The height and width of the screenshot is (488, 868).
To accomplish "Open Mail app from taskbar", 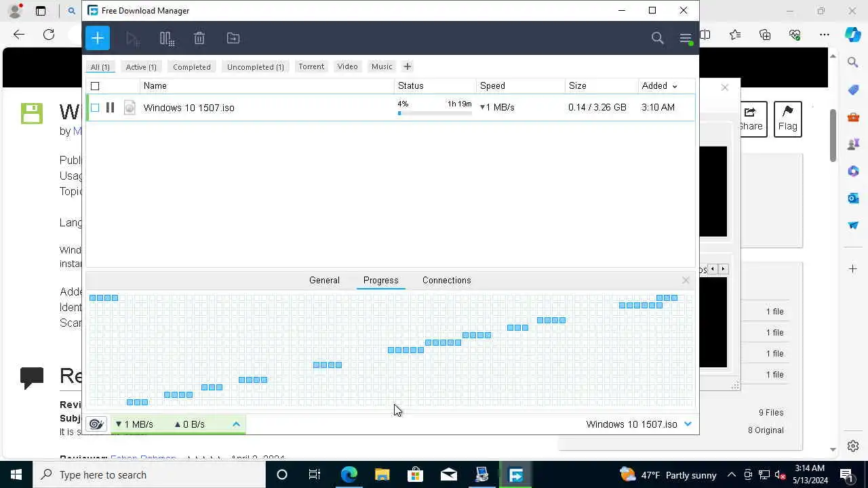I will coord(448,474).
